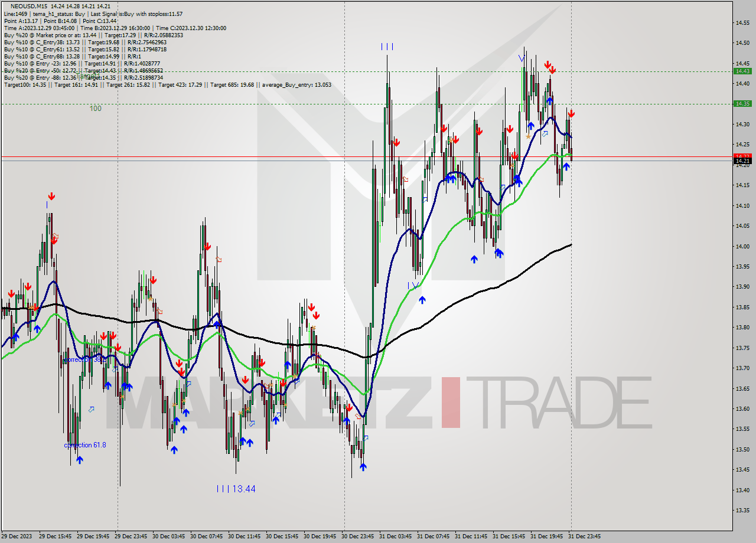Click the blue 'V' wave label near the high
This screenshot has height=543, width=756.
click(x=522, y=58)
